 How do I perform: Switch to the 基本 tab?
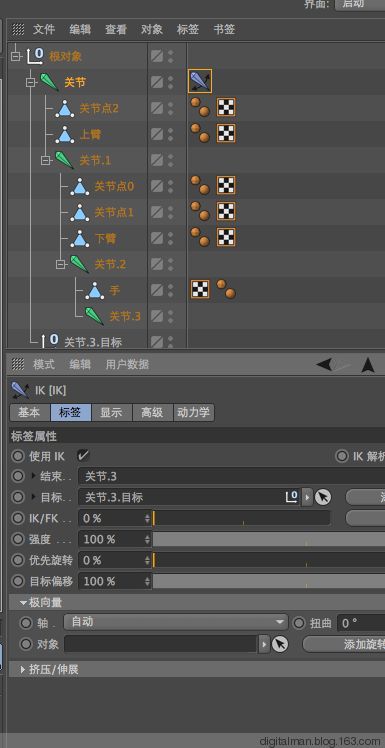coord(30,413)
